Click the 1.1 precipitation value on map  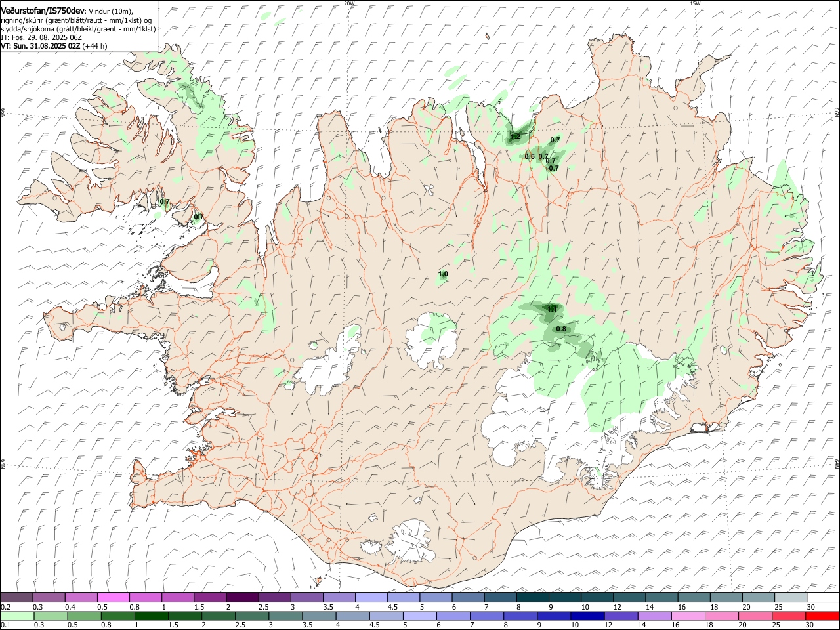[x=552, y=309]
